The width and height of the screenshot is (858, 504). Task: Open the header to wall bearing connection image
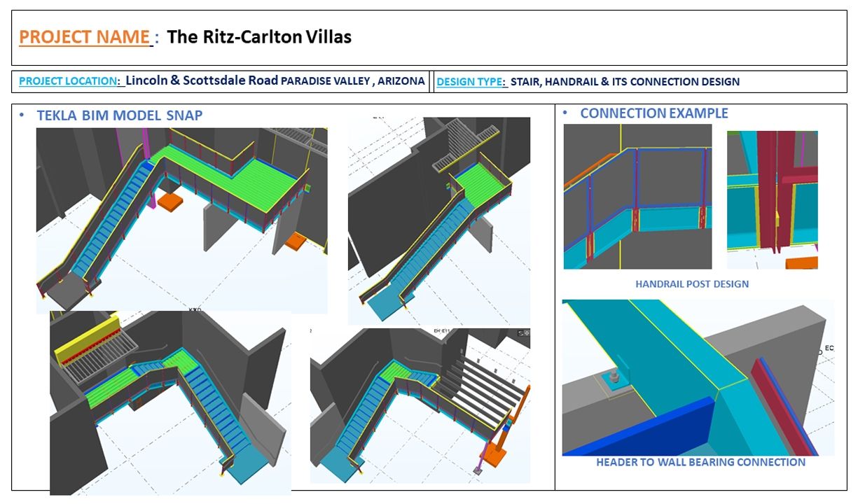tap(698, 378)
